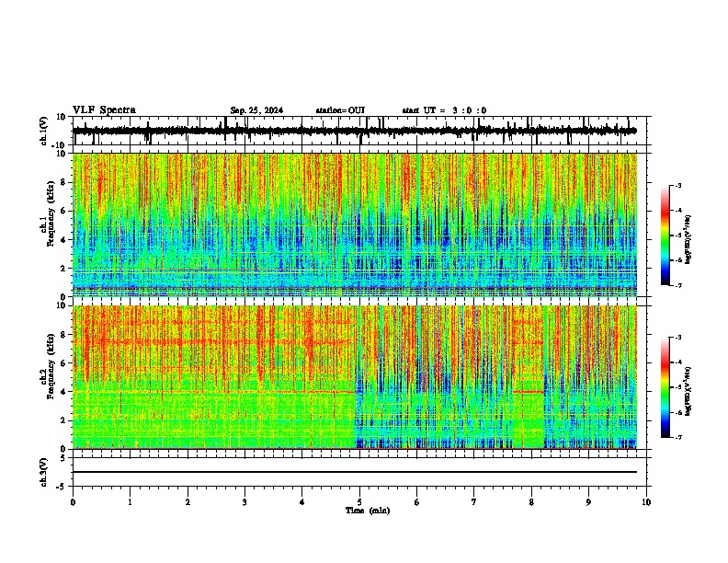Click time axis tick label "9"

click(588, 502)
